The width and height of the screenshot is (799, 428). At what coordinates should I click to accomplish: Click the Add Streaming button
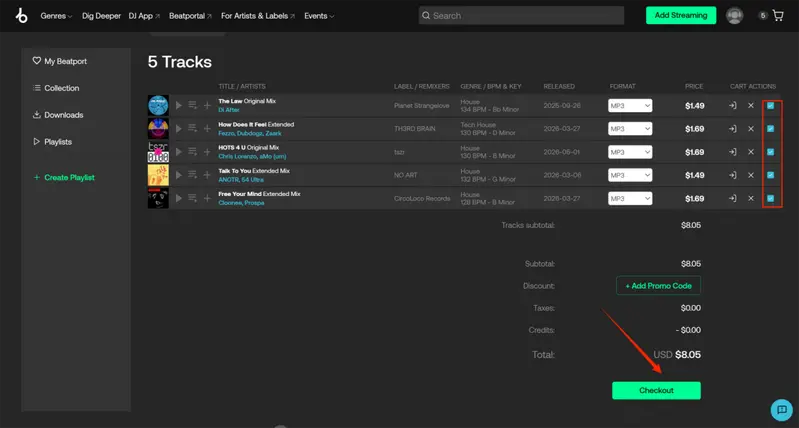point(681,15)
